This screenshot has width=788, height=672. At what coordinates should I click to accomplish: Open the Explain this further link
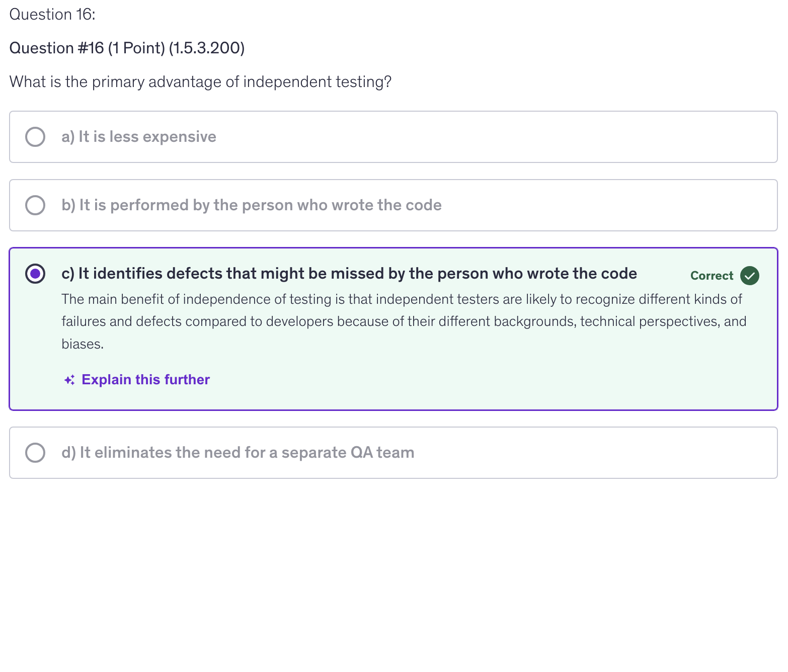145,380
